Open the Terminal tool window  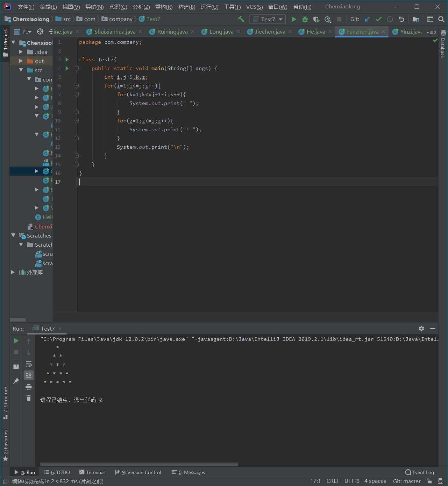point(92,472)
